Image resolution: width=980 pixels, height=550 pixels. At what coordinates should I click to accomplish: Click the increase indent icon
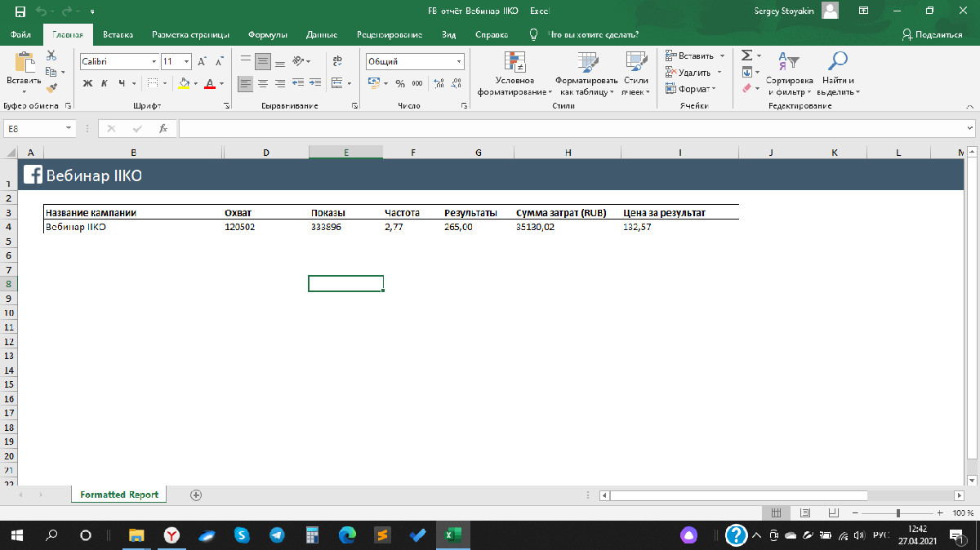tap(314, 83)
